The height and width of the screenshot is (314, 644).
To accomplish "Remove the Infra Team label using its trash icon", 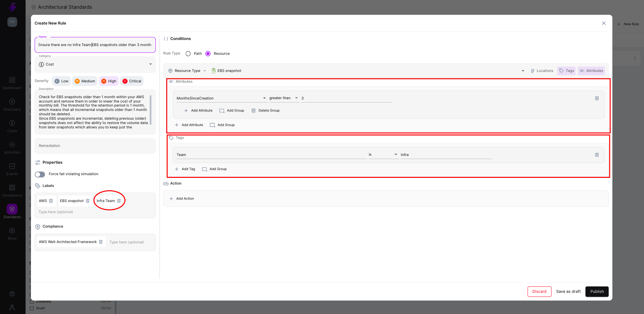I will coord(119,200).
